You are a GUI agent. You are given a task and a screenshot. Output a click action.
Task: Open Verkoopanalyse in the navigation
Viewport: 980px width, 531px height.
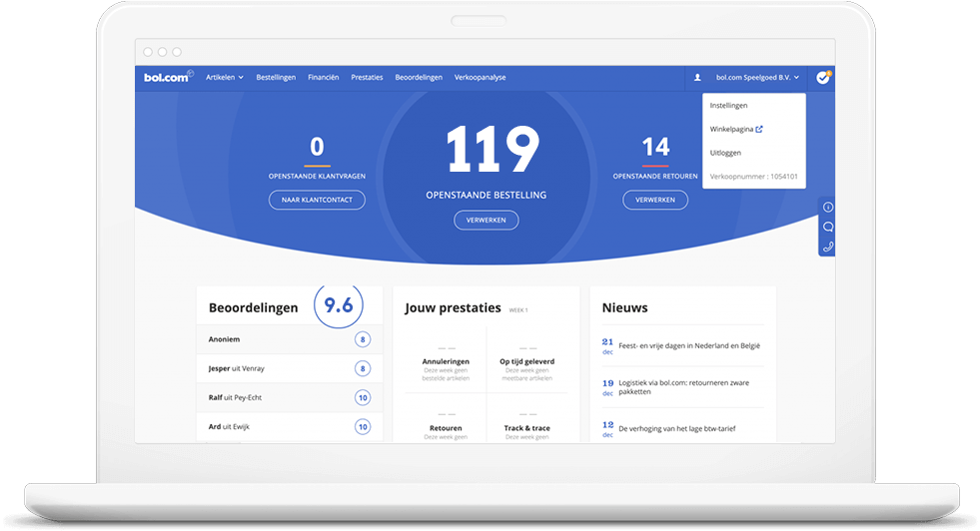[480, 78]
